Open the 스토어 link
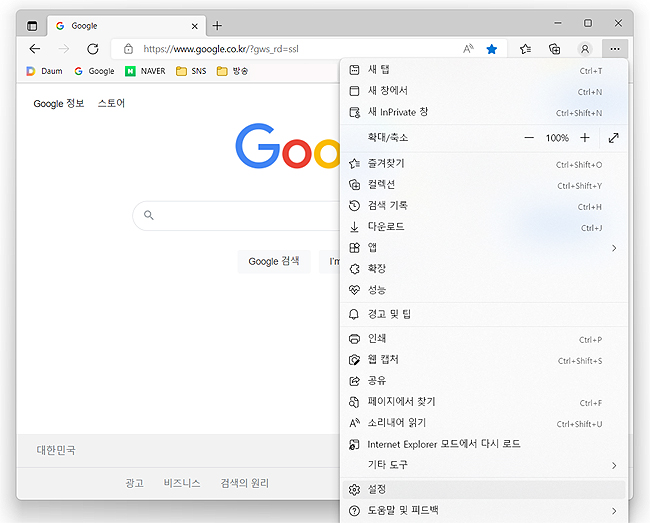The width and height of the screenshot is (650, 523). click(x=111, y=103)
